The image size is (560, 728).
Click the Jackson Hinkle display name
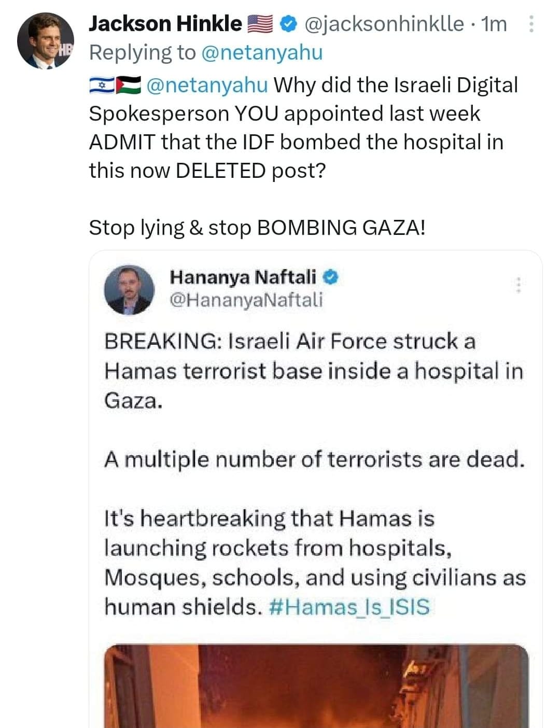[x=165, y=24]
